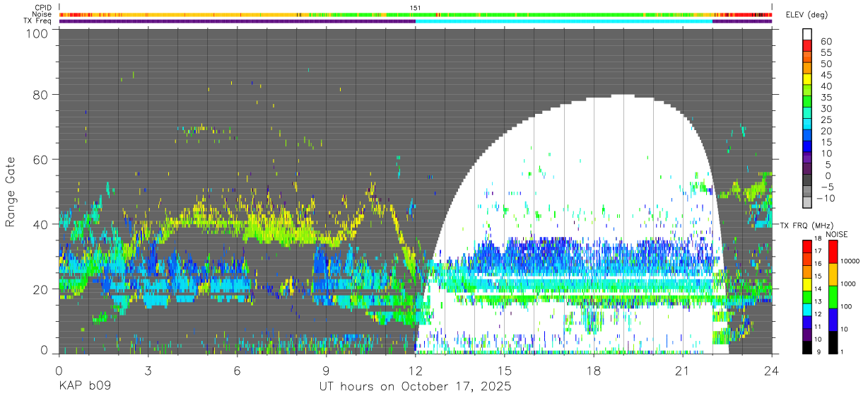Click the 0 label on Range Gate axis
Screen dimensions: 868x401
tap(44, 350)
